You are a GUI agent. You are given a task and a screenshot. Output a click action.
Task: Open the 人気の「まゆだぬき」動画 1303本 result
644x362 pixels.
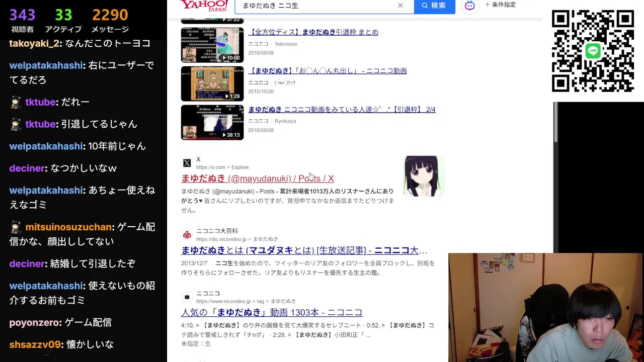tap(272, 313)
